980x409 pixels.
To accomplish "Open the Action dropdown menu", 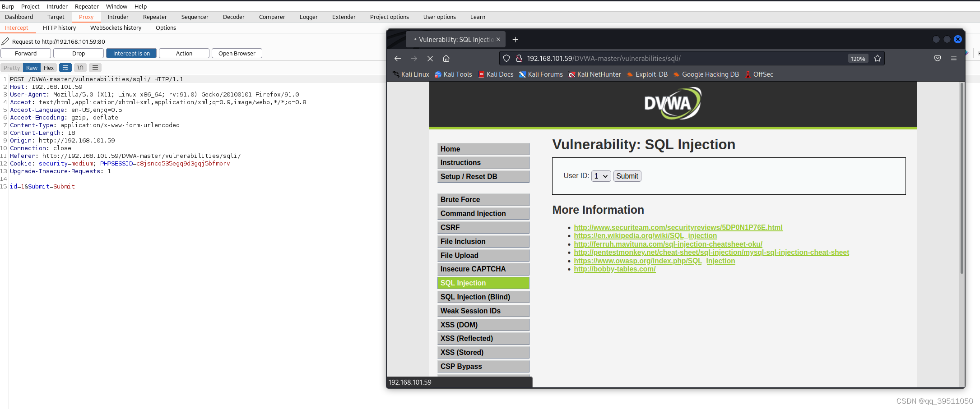I will pos(184,53).
